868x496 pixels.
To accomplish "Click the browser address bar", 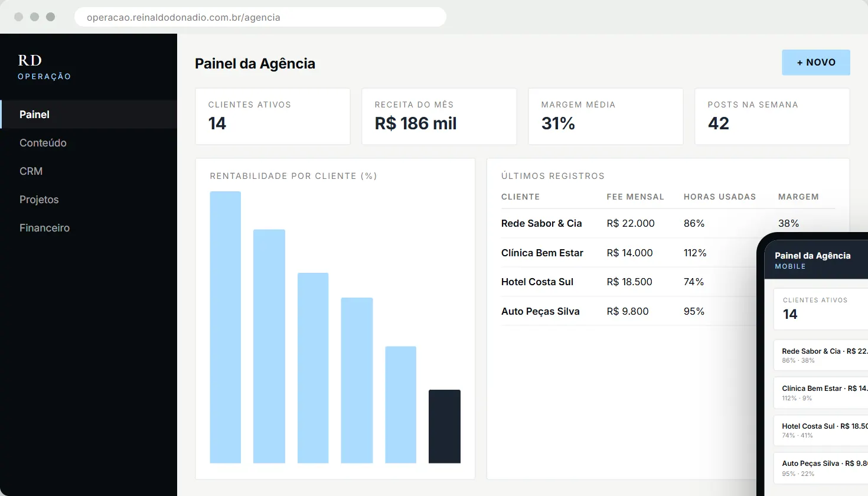I will pyautogui.click(x=260, y=17).
